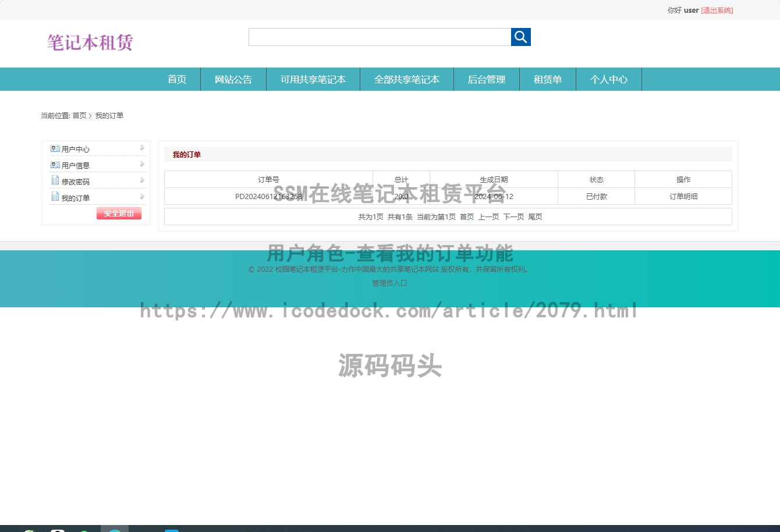Screen dimensions: 780x532
Task: Click the 20.0 total cell
Action: click(x=401, y=197)
